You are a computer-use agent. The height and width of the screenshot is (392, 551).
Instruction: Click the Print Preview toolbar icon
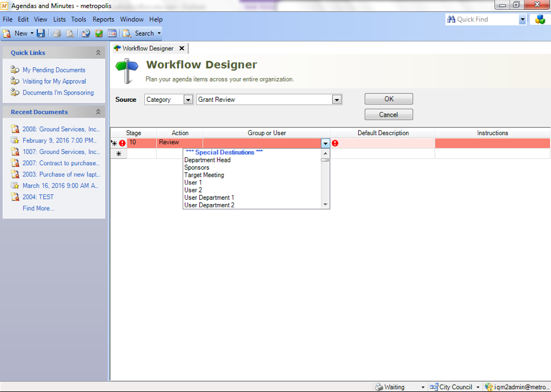click(70, 33)
